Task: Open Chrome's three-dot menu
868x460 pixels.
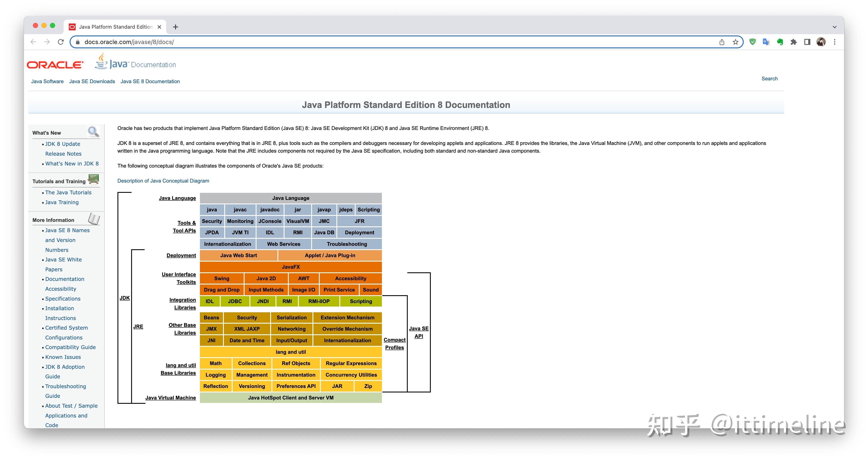Action: 835,42
